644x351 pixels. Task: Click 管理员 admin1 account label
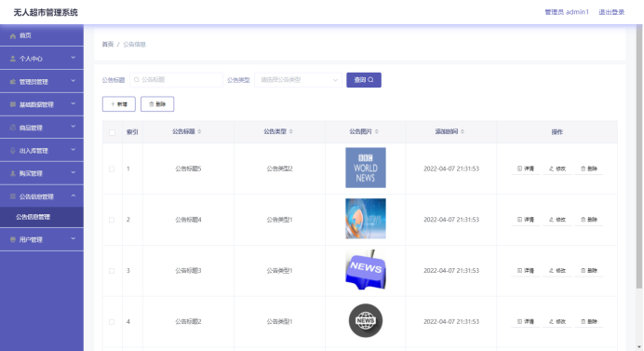pyautogui.click(x=567, y=12)
